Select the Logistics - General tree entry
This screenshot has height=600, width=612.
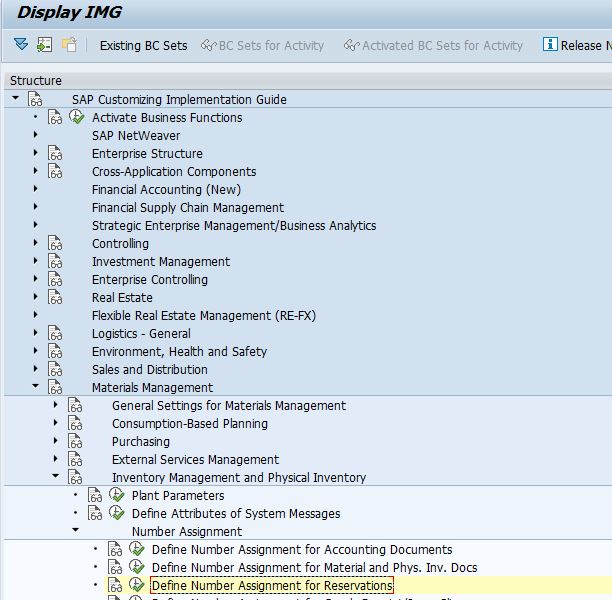141,334
